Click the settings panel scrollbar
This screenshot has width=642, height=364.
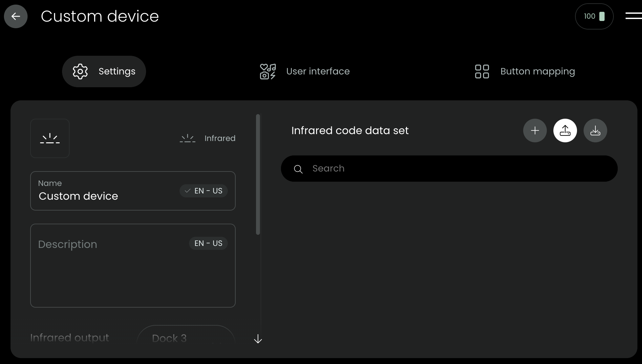258,174
